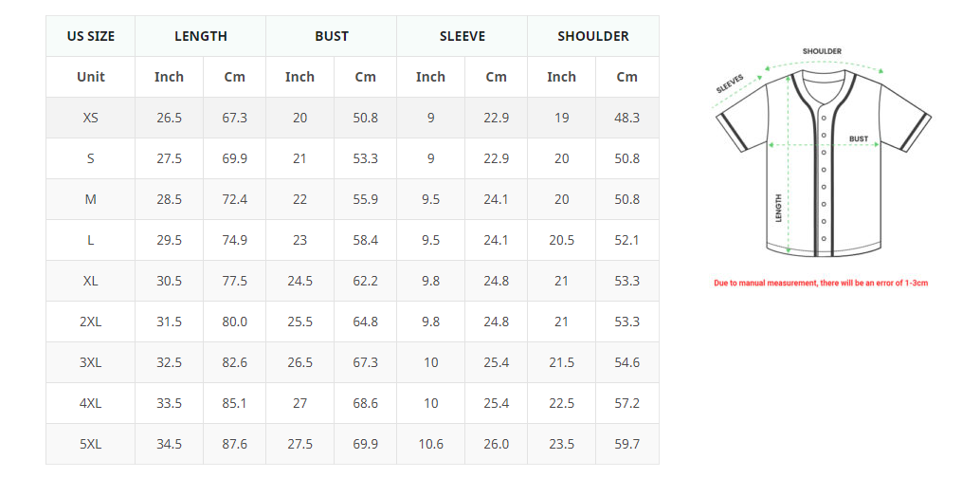Viewport: 980px width, 478px height.
Task: Select the BUST column header
Action: [332, 36]
